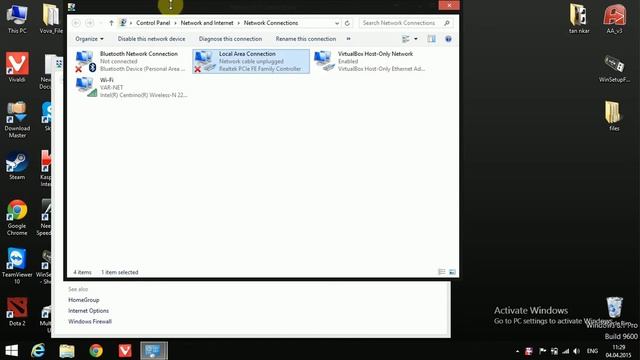Open the Help question mark icon

pos(448,39)
